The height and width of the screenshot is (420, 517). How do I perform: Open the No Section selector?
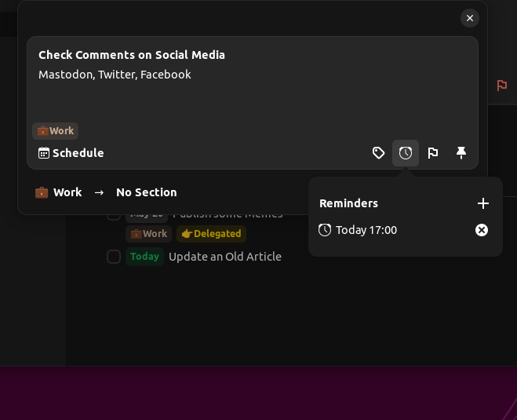point(146,192)
